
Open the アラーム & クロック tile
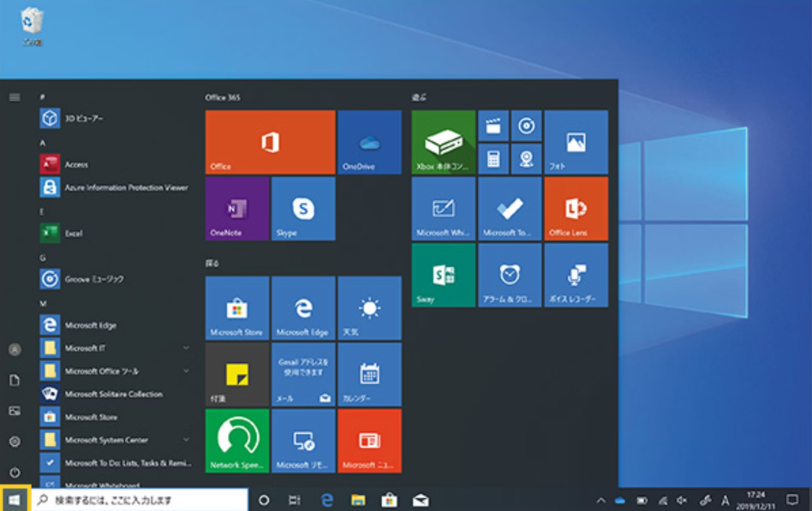point(510,275)
